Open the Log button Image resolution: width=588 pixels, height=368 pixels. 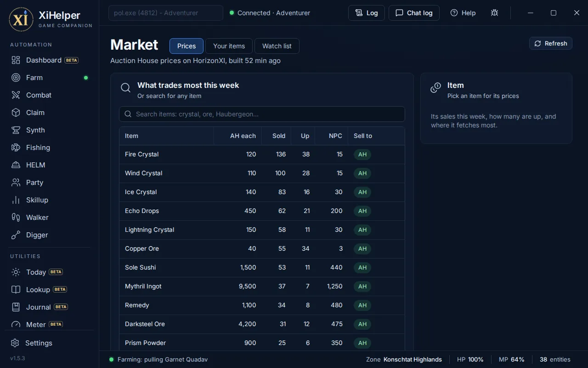pos(367,13)
